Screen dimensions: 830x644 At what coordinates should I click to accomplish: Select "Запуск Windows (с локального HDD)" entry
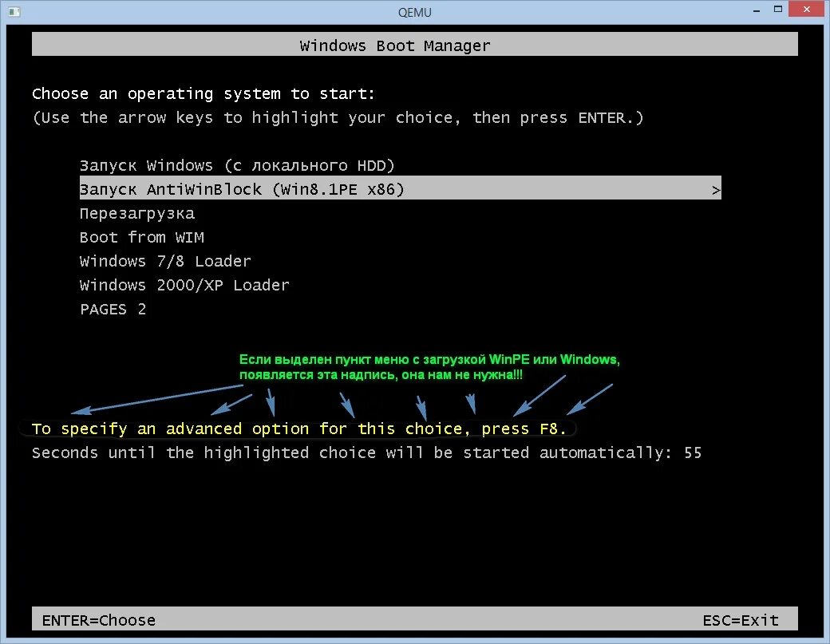click(x=237, y=166)
